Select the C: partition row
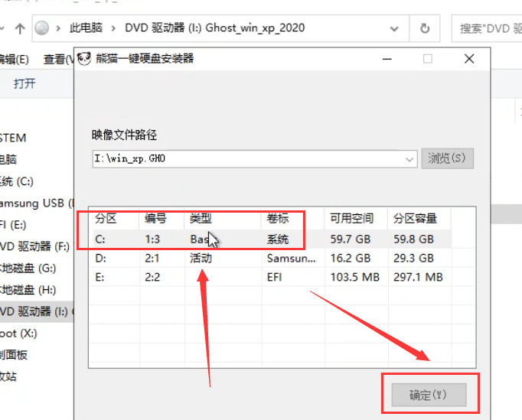 point(272,239)
